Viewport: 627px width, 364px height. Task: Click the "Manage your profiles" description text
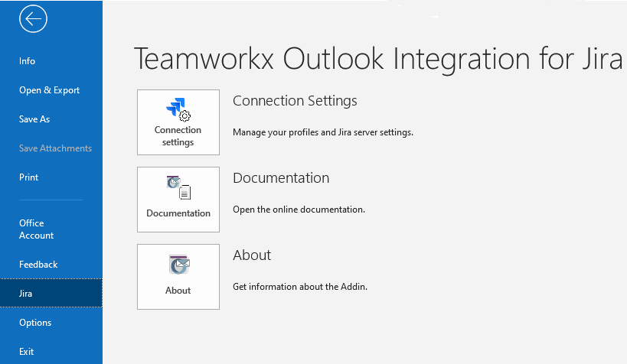(322, 132)
